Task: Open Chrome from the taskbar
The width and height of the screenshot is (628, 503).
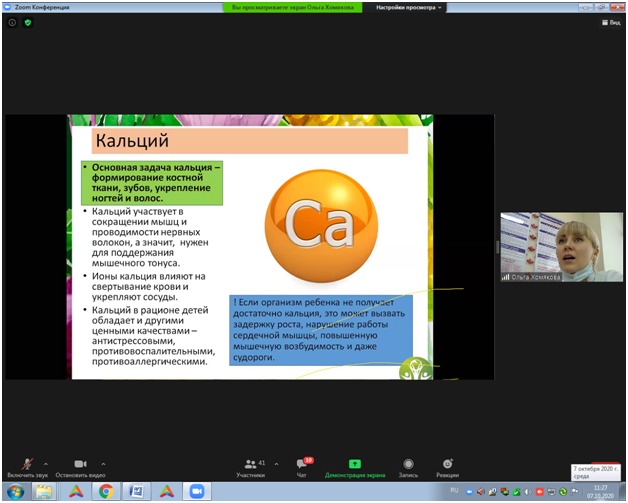Action: pyautogui.click(x=106, y=492)
